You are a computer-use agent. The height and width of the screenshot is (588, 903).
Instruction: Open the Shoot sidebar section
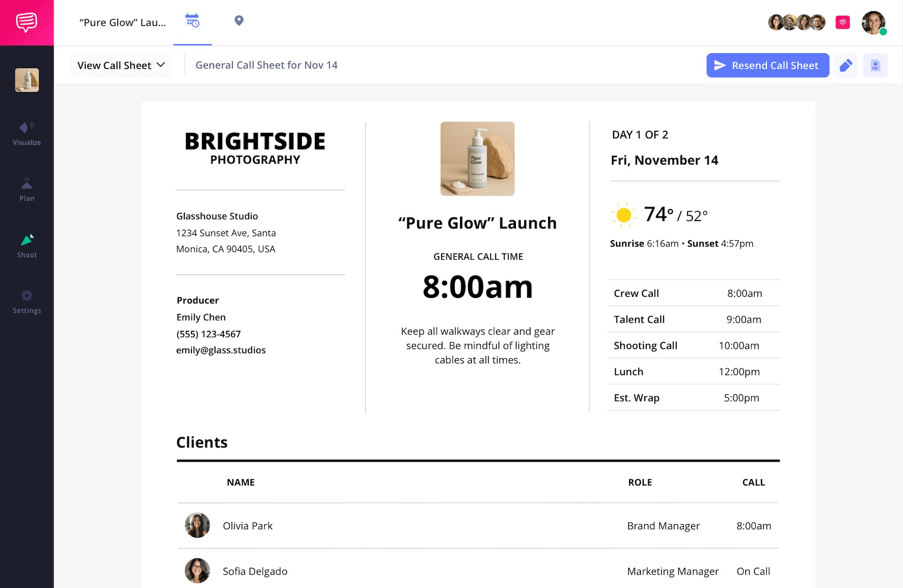(x=27, y=246)
